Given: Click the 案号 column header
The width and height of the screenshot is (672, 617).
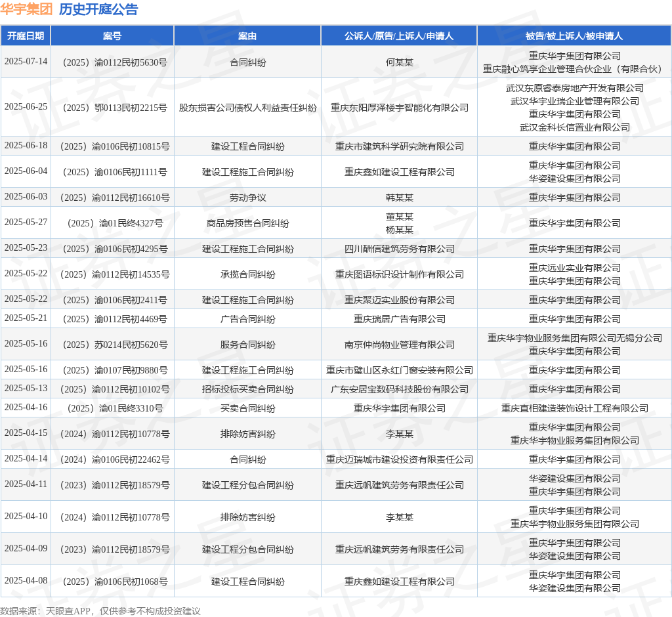Looking at the screenshot, I should [112, 36].
